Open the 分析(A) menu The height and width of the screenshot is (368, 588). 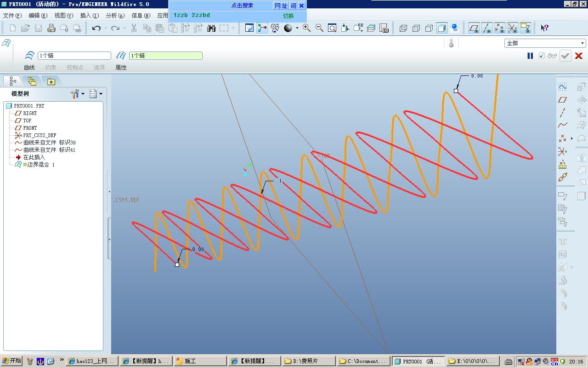115,16
